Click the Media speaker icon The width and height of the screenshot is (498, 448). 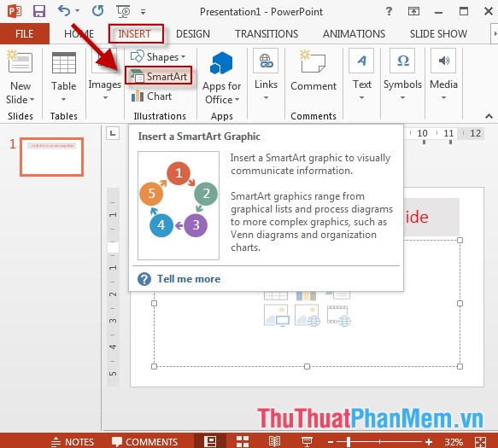(x=443, y=61)
